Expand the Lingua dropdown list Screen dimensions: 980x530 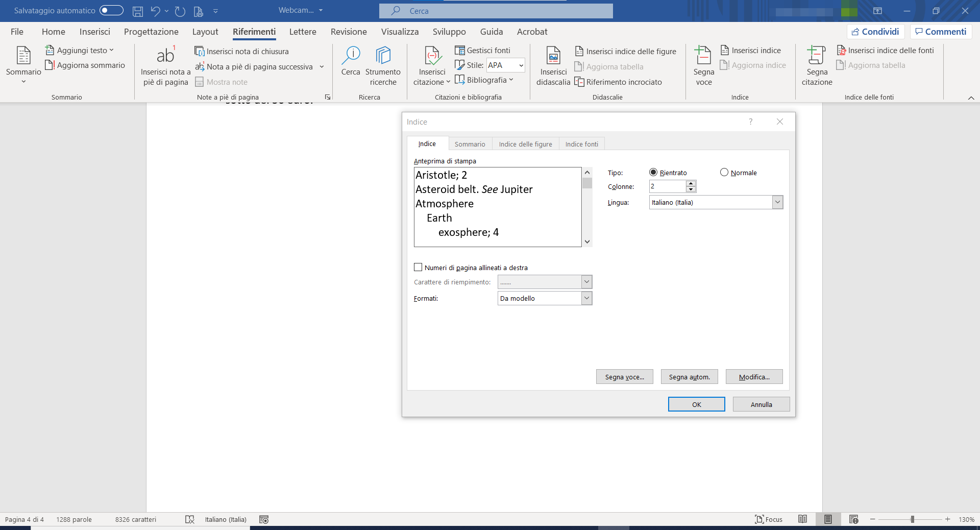(x=777, y=203)
